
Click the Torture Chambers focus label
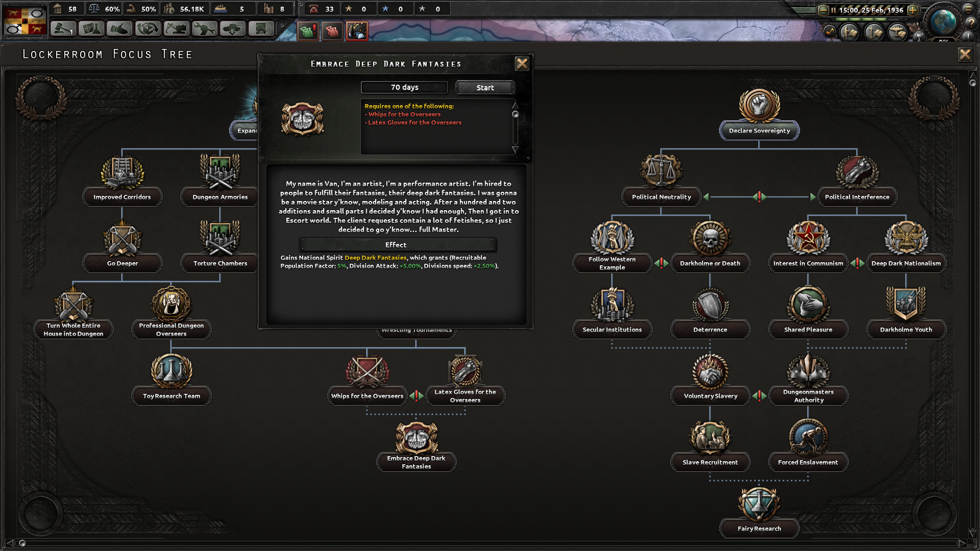(x=220, y=263)
